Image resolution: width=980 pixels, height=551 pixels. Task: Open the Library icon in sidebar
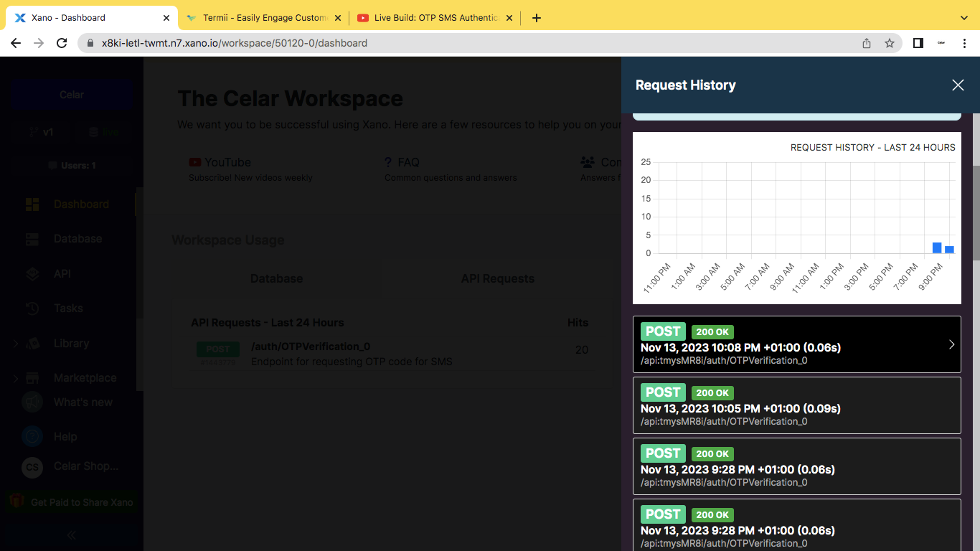click(32, 344)
